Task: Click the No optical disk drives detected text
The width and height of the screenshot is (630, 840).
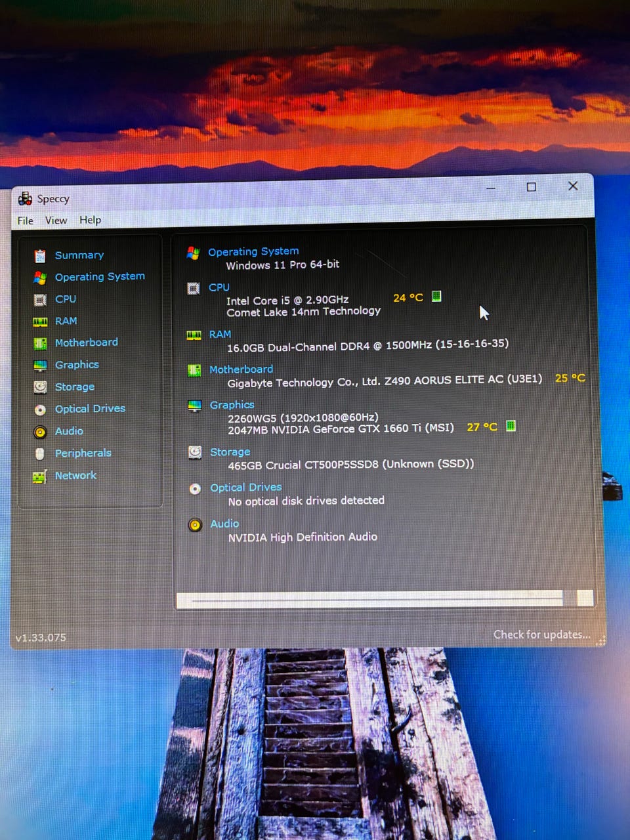Action: point(306,501)
